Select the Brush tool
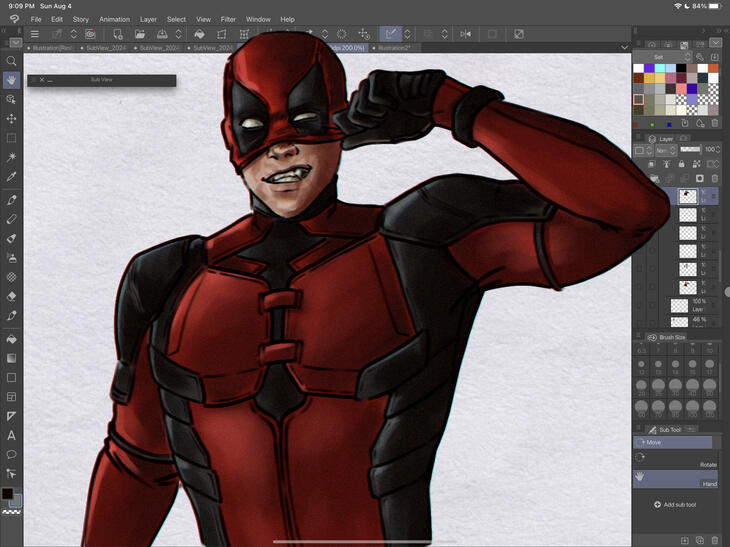 click(11, 238)
